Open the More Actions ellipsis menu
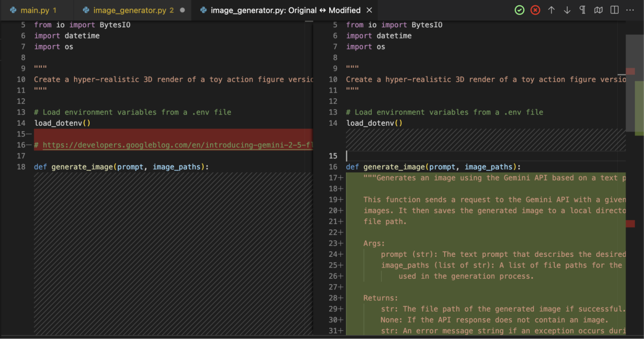 click(630, 10)
